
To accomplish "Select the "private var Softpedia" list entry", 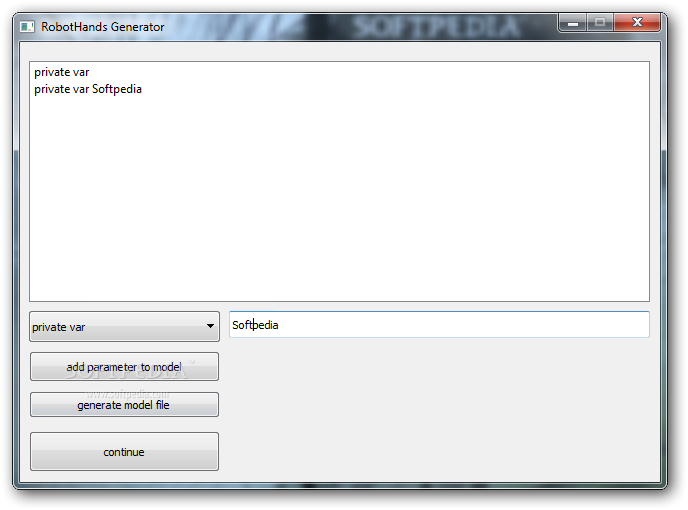I will (88, 89).
